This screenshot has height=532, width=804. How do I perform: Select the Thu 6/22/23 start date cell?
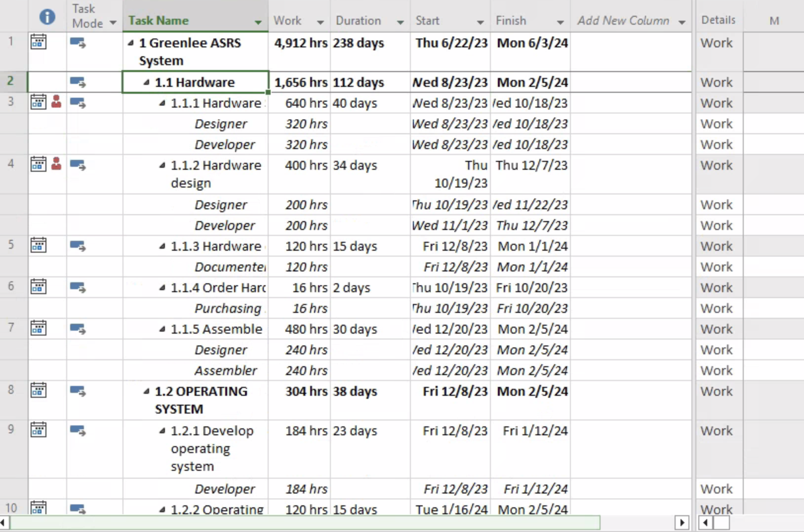pos(450,52)
